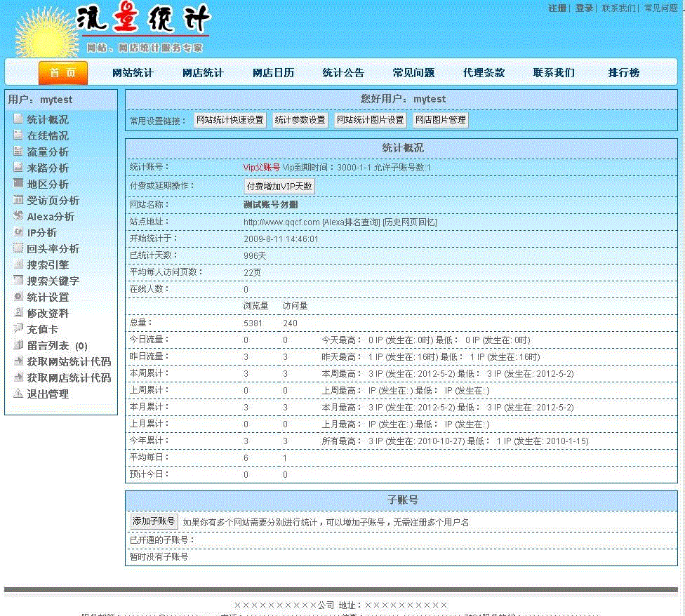
Task: Click the icon beside 统计概况 in sidebar
Action: [18, 119]
